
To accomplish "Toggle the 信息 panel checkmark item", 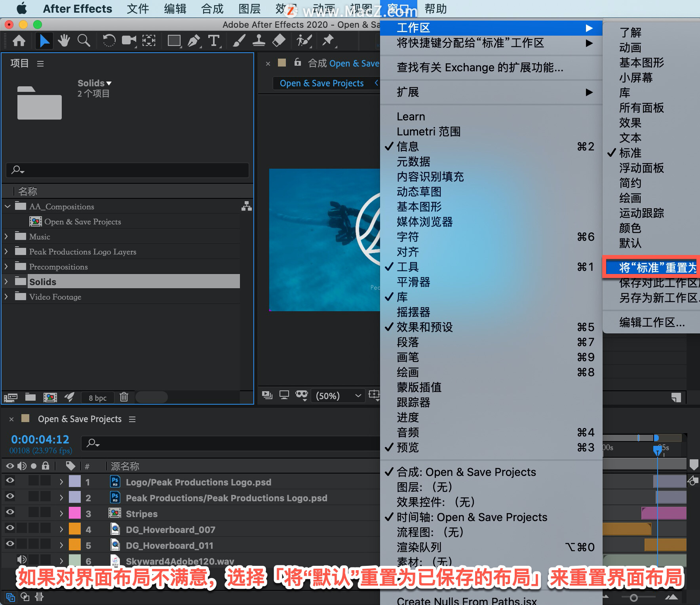I will [491, 146].
